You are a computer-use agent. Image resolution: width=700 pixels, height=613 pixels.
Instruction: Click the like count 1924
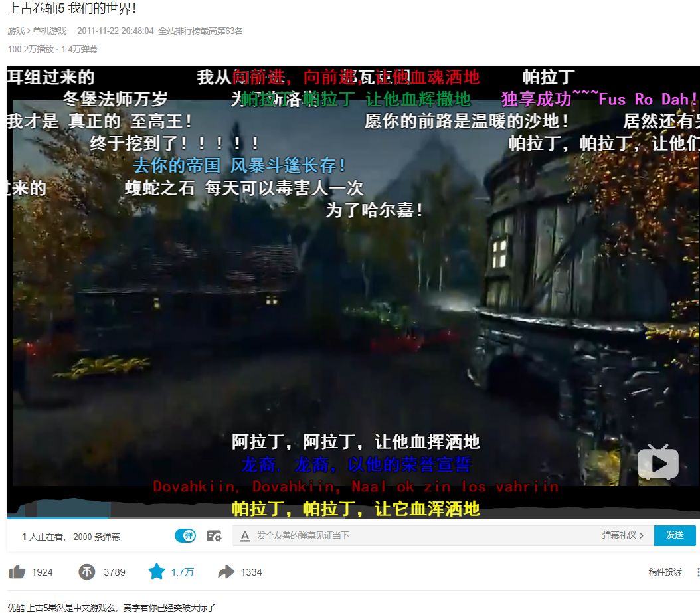pos(42,572)
